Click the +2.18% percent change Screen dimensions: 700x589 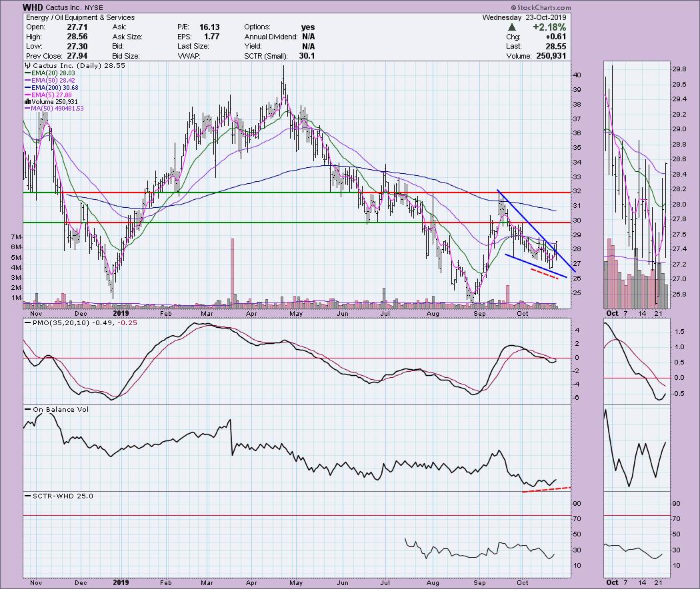[549, 27]
